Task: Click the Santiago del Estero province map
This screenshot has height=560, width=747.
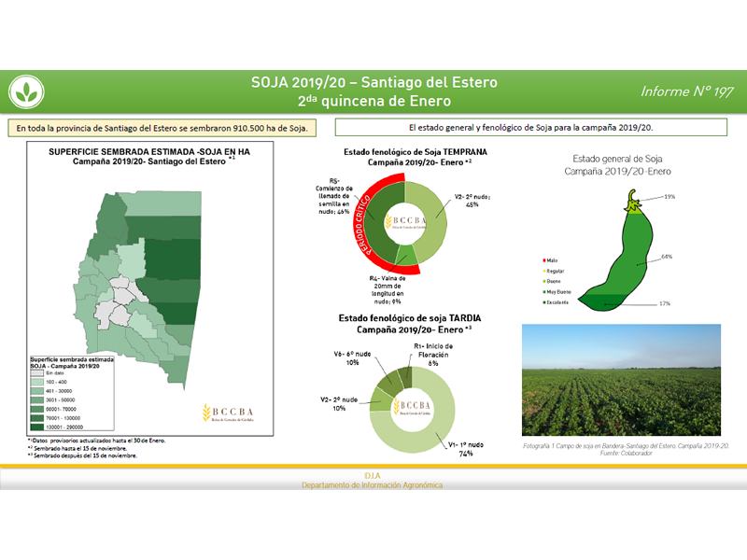Action: pos(138,288)
